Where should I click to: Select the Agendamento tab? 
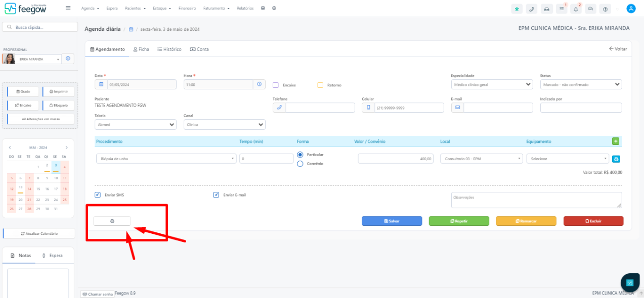click(x=107, y=49)
